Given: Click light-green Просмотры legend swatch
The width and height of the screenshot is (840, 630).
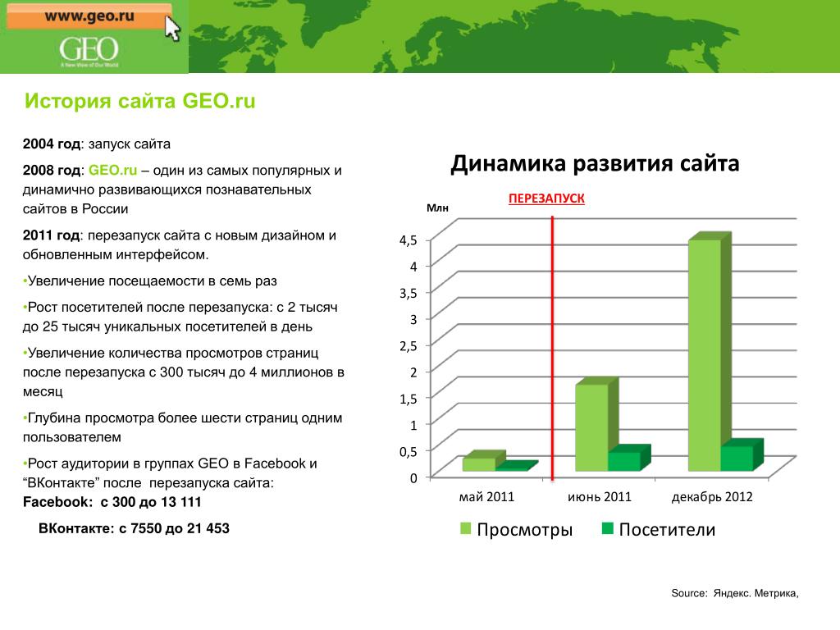Looking at the screenshot, I should [466, 529].
